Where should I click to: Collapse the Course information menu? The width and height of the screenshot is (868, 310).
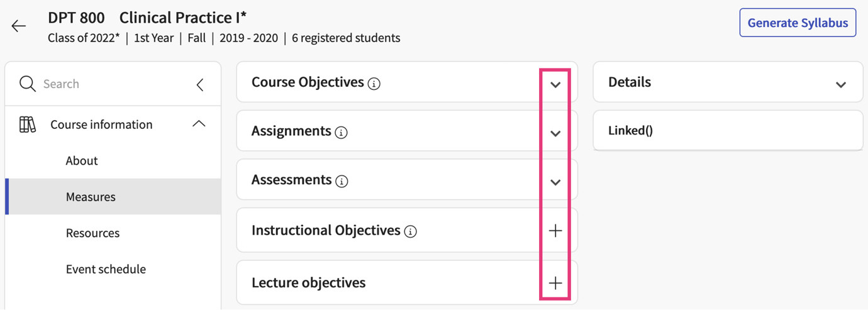coord(199,124)
